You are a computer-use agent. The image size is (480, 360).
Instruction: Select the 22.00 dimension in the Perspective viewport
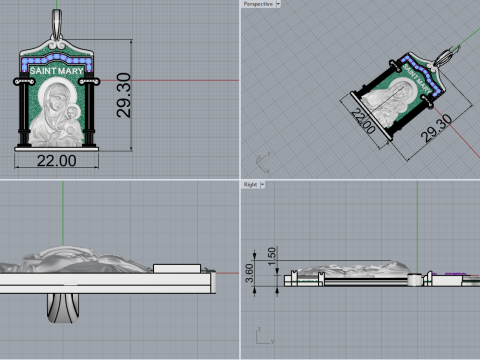pos(363,122)
